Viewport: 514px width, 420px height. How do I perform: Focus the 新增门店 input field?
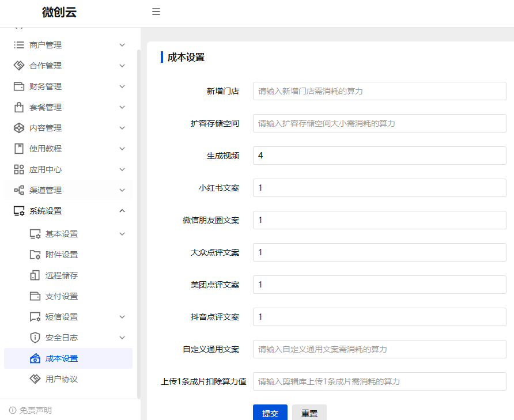coord(380,91)
